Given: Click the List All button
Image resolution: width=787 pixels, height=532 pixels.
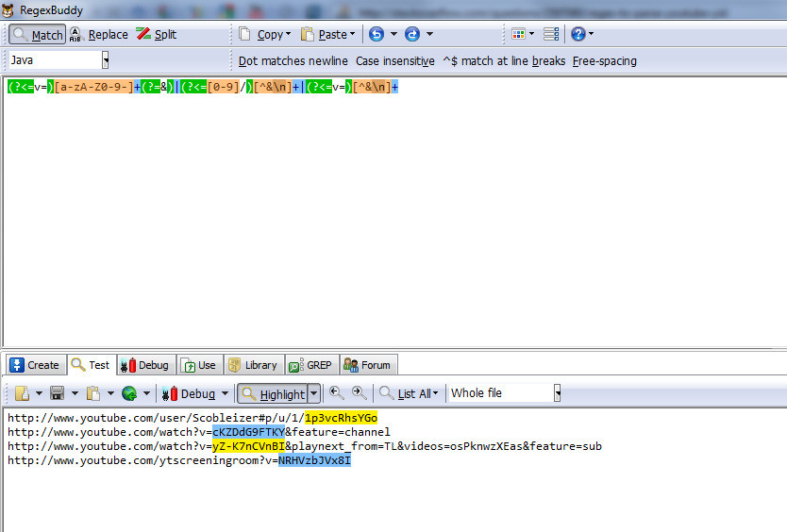Looking at the screenshot, I should [409, 394].
